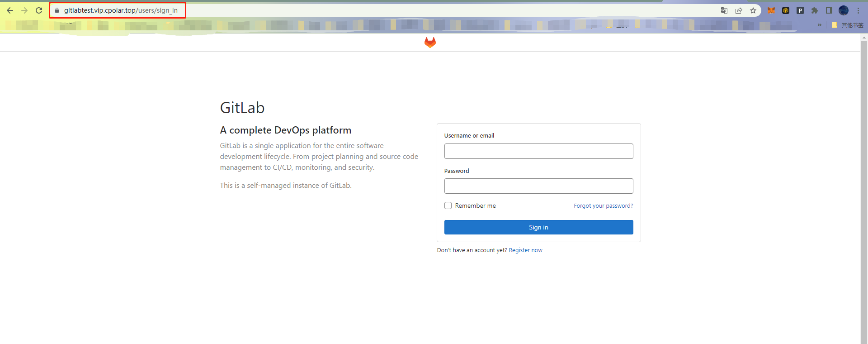Click the GitLab fox logo
The height and width of the screenshot is (344, 868).
(x=430, y=43)
